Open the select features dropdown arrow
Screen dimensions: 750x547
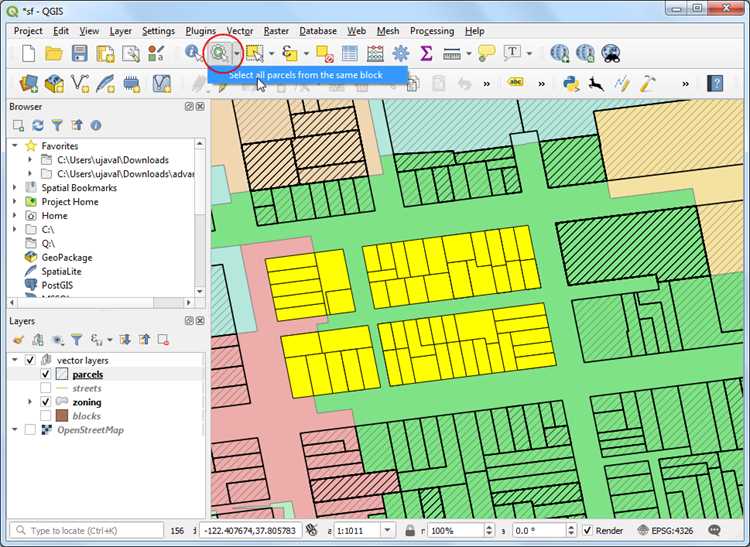click(271, 54)
